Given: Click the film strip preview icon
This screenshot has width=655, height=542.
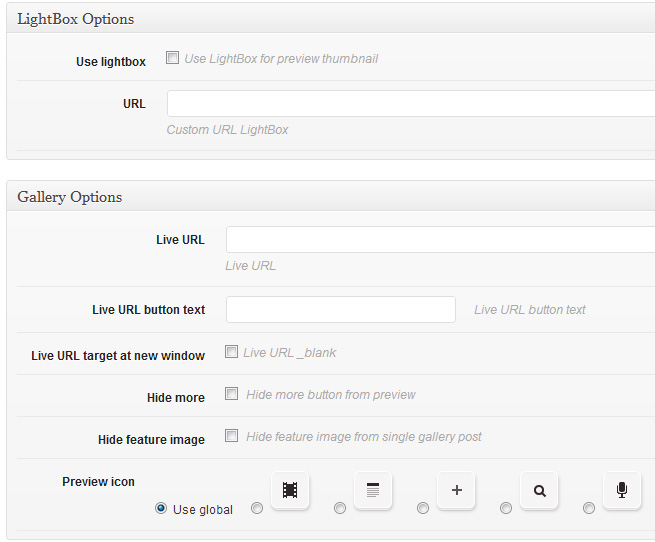Looking at the screenshot, I should click(x=290, y=490).
